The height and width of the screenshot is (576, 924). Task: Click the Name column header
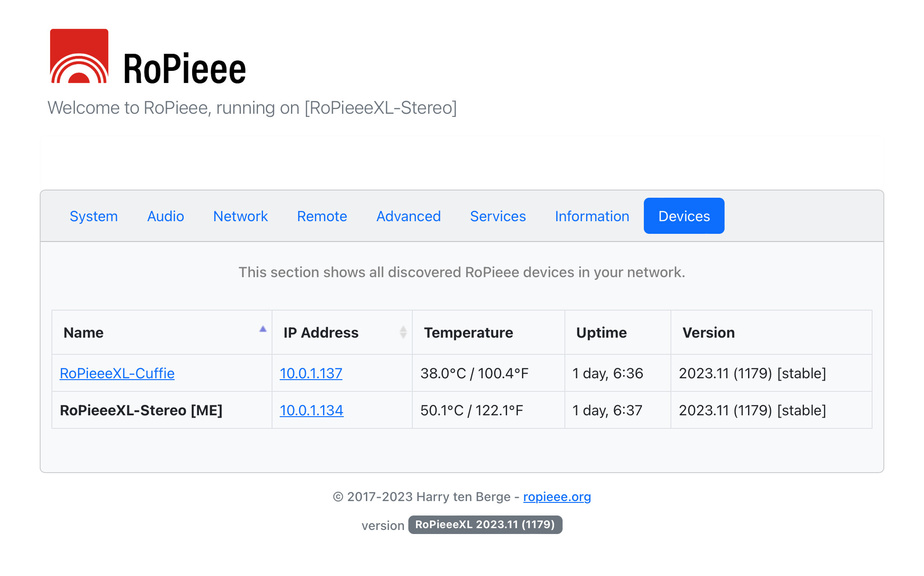[x=84, y=333]
